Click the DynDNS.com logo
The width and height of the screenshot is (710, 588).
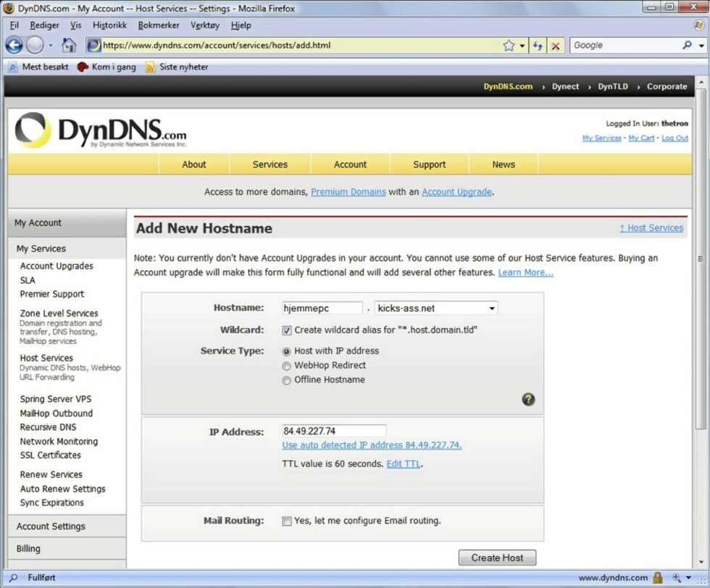pyautogui.click(x=101, y=131)
